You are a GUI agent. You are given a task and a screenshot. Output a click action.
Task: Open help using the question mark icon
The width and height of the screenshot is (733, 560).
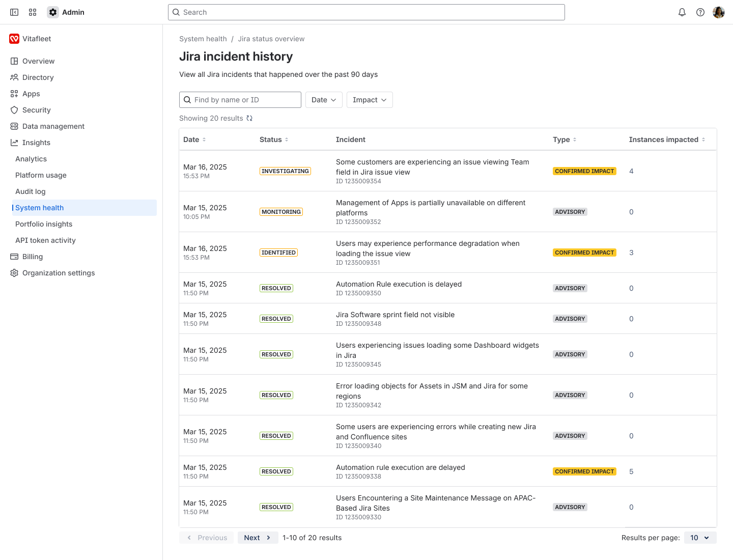tap(700, 12)
